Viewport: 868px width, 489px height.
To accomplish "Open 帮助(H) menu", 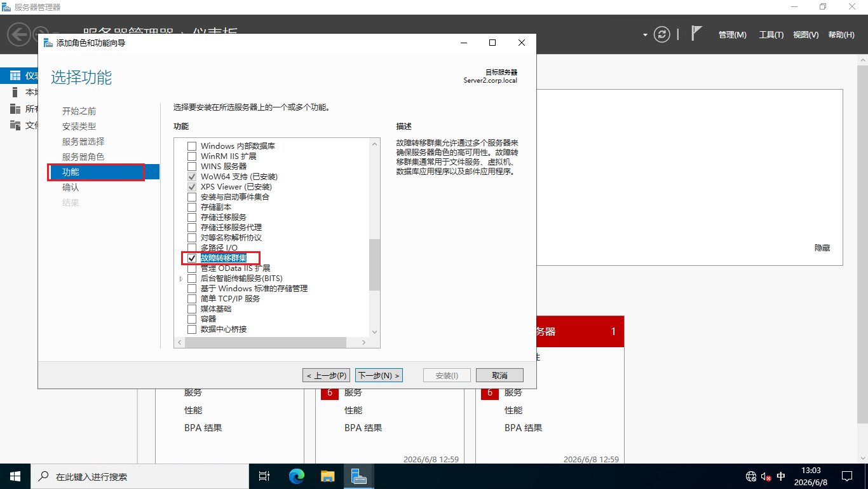I will point(841,35).
